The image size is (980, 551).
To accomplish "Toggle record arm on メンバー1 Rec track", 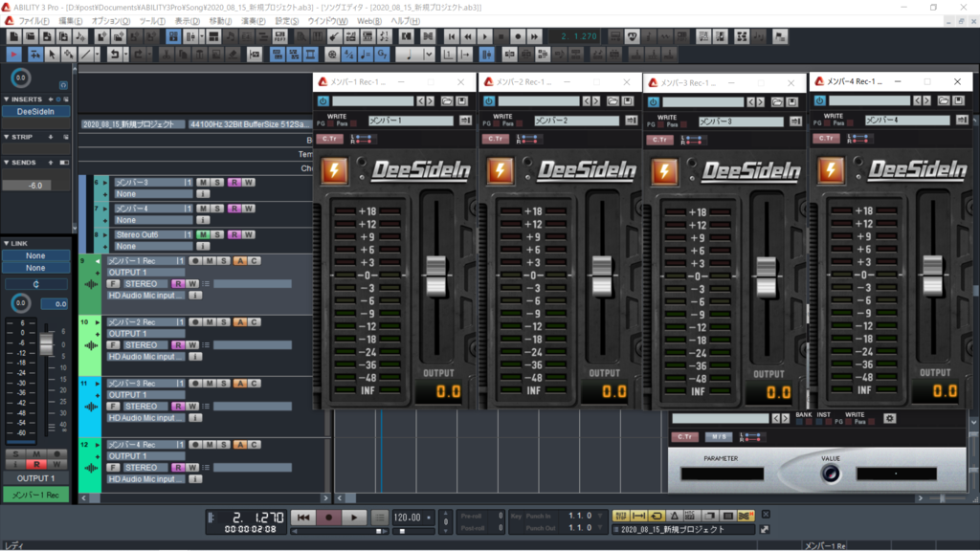I will tap(195, 261).
